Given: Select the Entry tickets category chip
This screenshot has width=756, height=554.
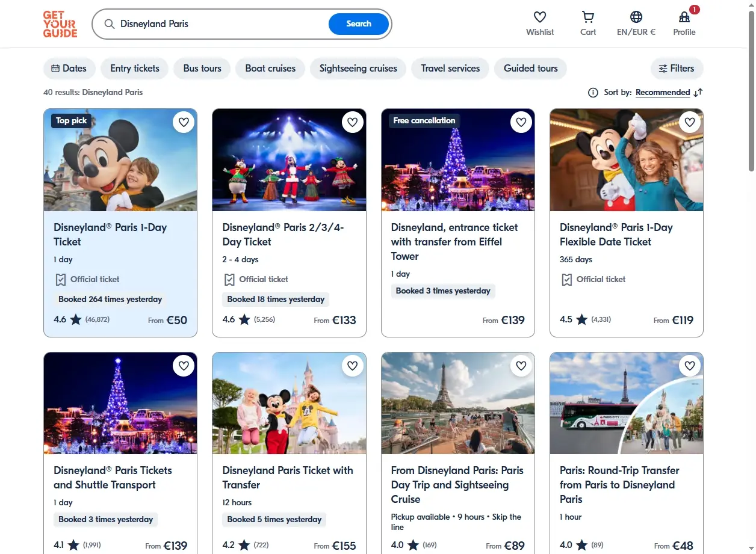Looking at the screenshot, I should (135, 69).
